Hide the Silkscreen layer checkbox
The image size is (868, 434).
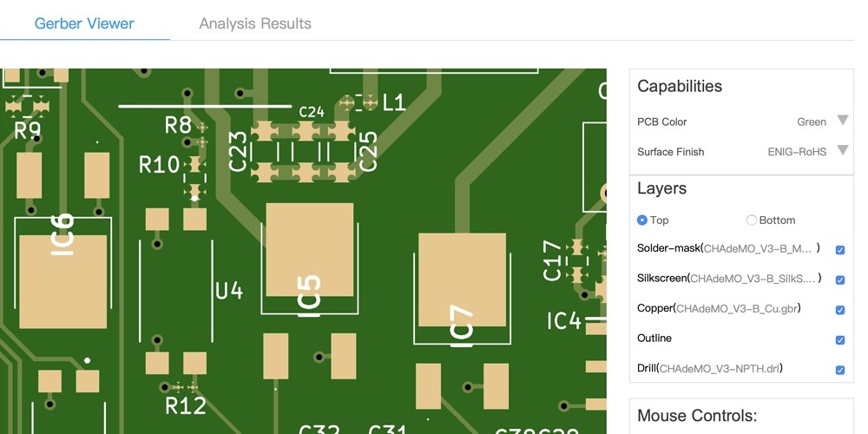coord(839,279)
